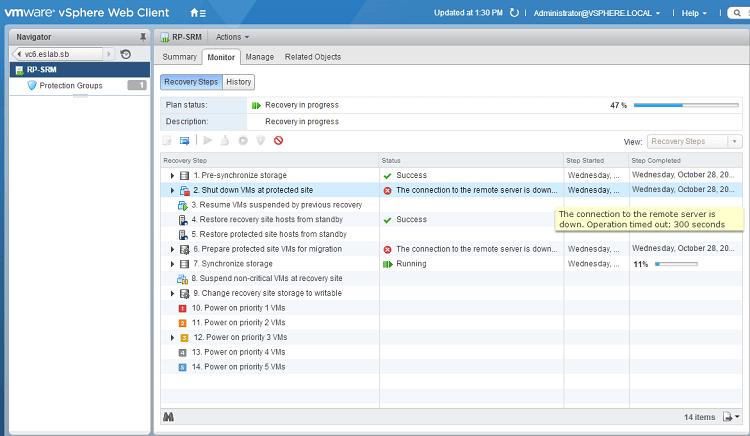The height and width of the screenshot is (436, 750).
Task: Click the plan status 47% progress bar
Action: pos(687,104)
